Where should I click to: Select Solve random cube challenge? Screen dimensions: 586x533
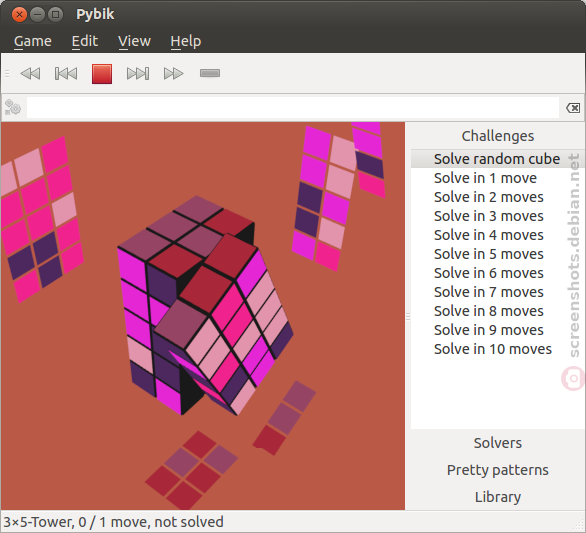(x=497, y=159)
